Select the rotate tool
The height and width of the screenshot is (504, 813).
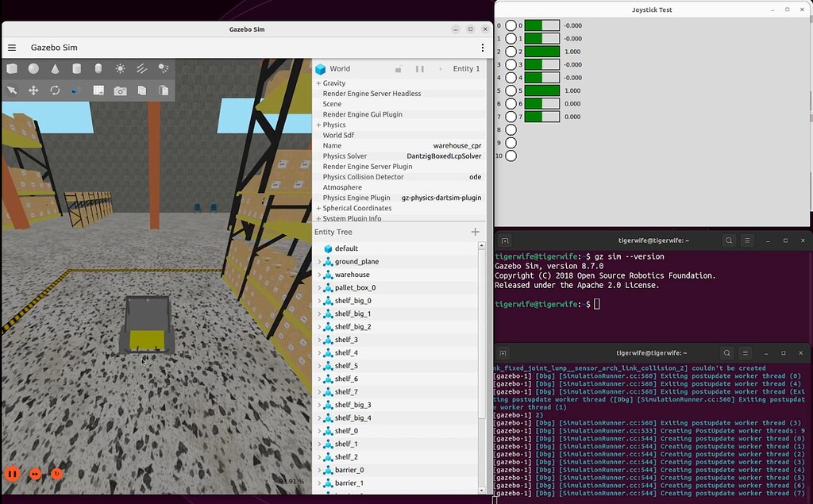click(55, 90)
